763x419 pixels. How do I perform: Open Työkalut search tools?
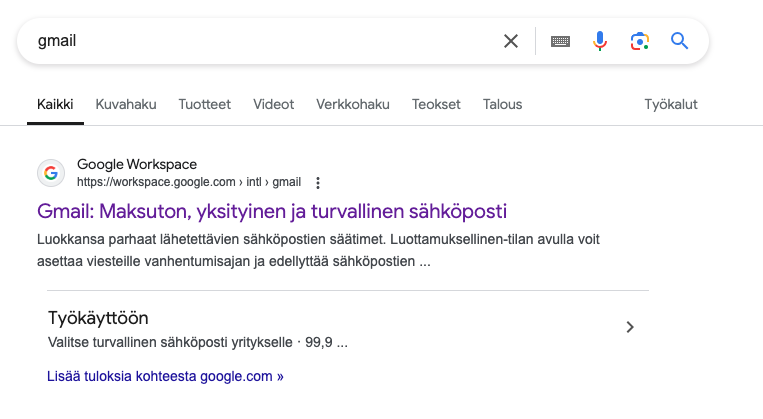pos(671,104)
